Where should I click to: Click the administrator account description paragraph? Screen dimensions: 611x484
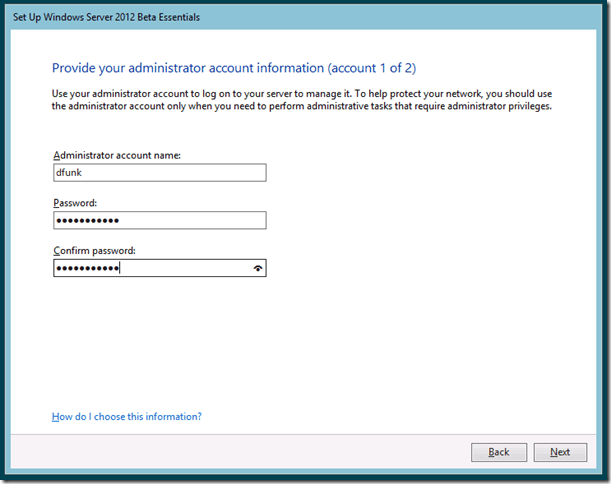coord(300,100)
